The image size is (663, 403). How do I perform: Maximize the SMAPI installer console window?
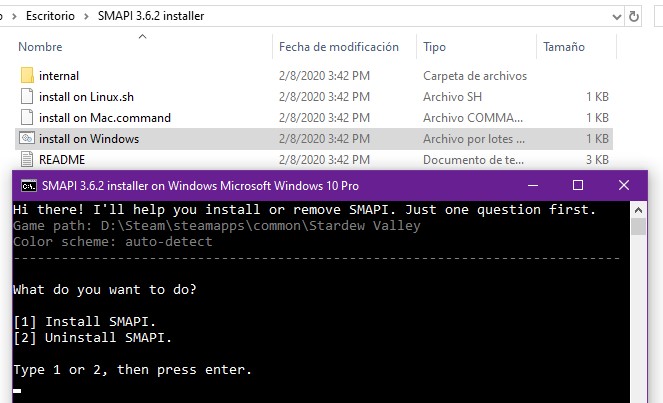(x=577, y=186)
